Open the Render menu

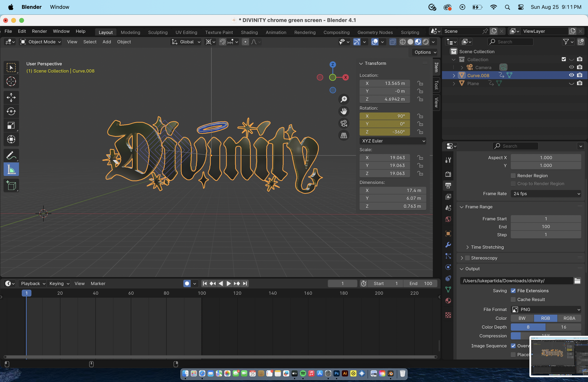click(39, 31)
